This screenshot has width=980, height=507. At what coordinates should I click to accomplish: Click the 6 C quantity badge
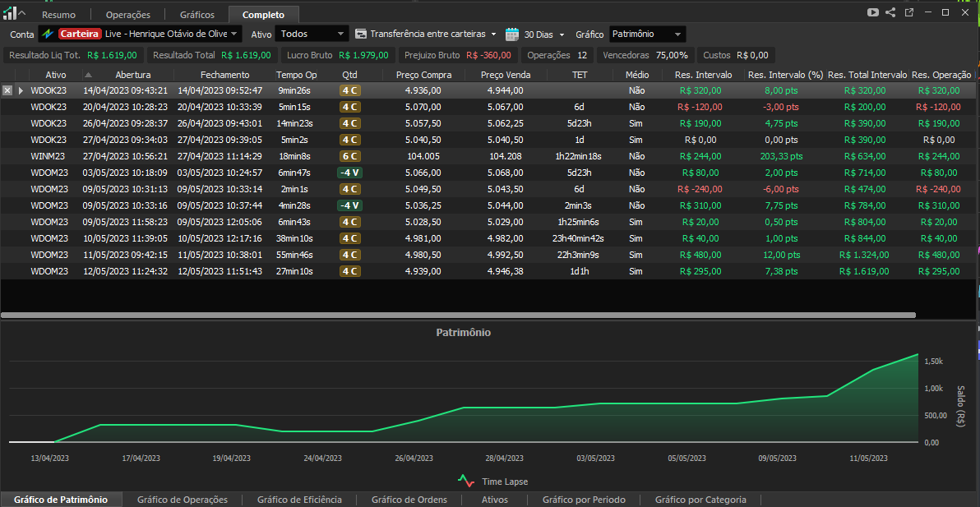pyautogui.click(x=350, y=156)
